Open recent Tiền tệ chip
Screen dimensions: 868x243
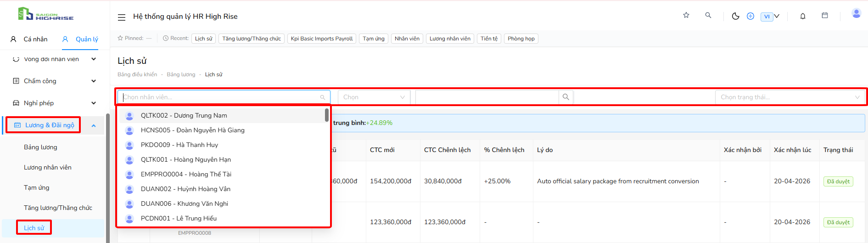pyautogui.click(x=489, y=39)
